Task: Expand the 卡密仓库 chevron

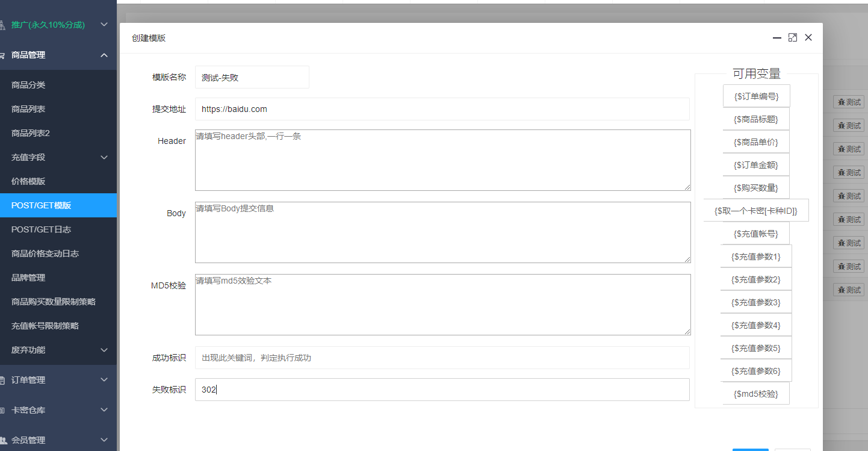Action: (x=104, y=410)
